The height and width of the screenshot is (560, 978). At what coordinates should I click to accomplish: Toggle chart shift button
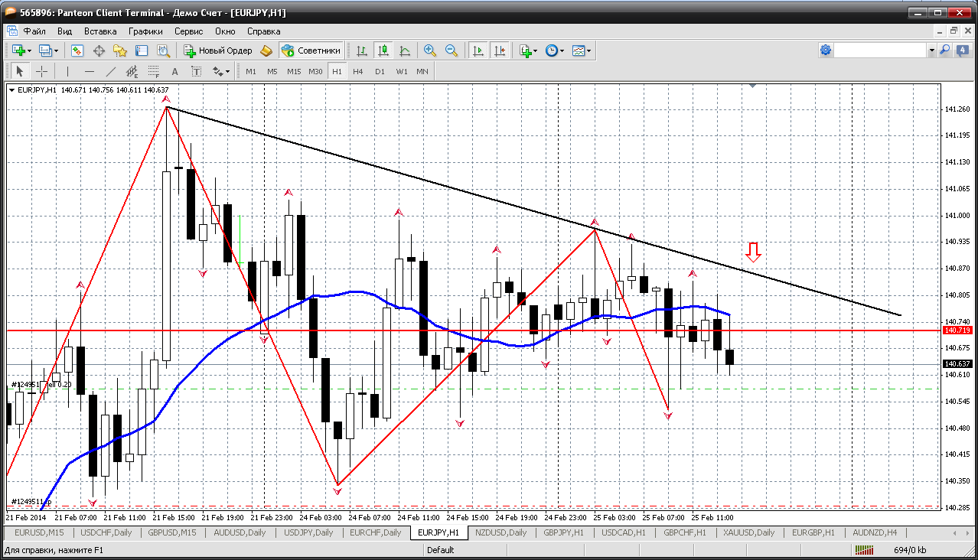[x=500, y=50]
